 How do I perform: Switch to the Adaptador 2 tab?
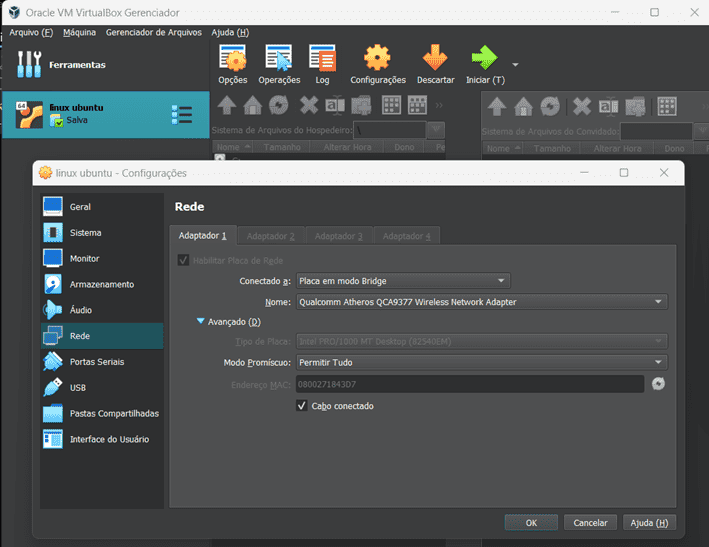(x=270, y=236)
